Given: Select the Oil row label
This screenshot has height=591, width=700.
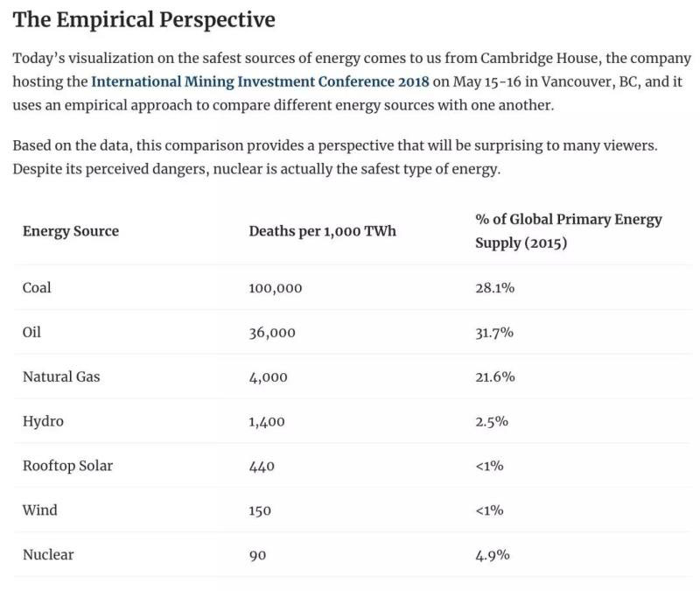Looking at the screenshot, I should point(31,332).
